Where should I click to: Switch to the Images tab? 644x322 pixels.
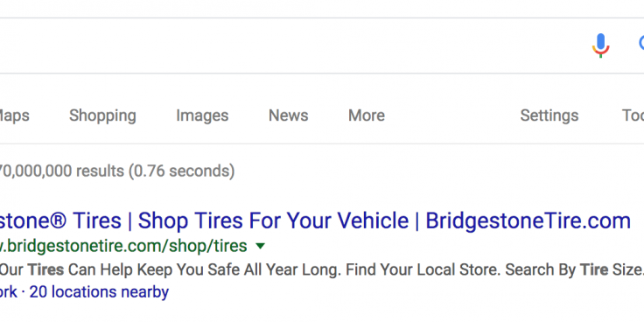point(202,115)
